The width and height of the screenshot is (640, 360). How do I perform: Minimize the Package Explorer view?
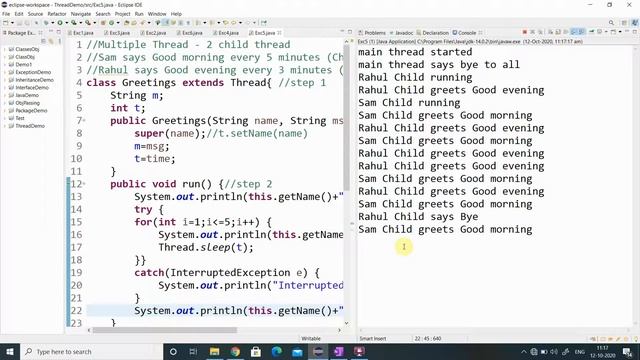51,31
